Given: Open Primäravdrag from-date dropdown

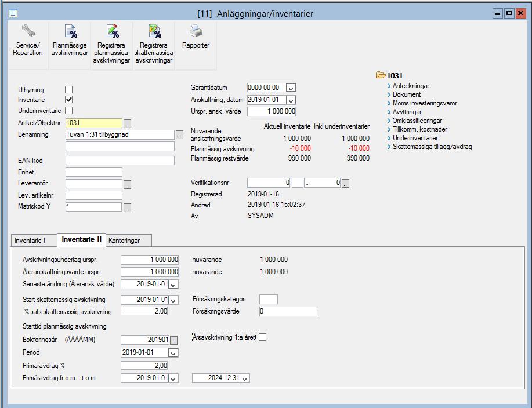Looking at the screenshot, I should click(173, 378).
